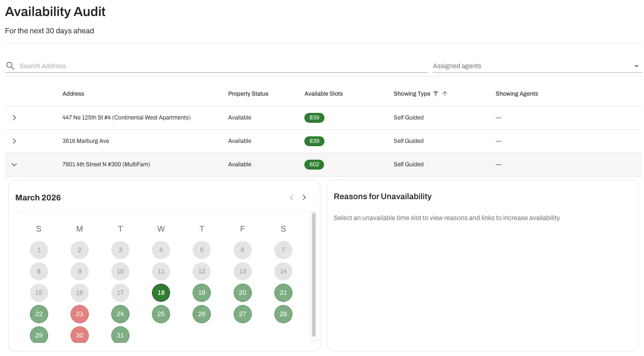Select March 25 on calendar
This screenshot has width=644, height=356.
[161, 314]
